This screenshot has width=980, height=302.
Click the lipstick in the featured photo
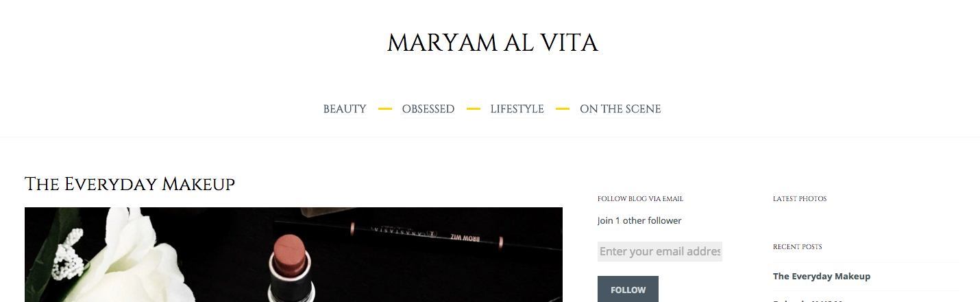(290, 268)
